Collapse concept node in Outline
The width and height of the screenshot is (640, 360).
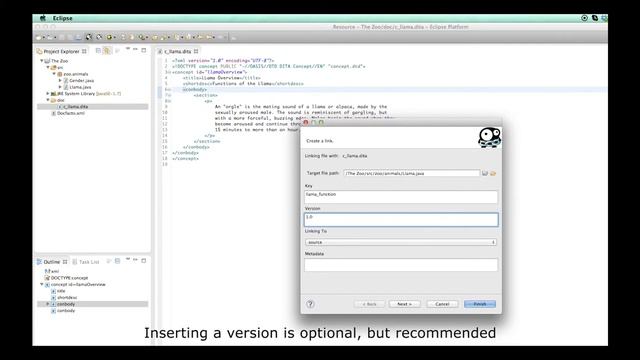(x=42, y=284)
